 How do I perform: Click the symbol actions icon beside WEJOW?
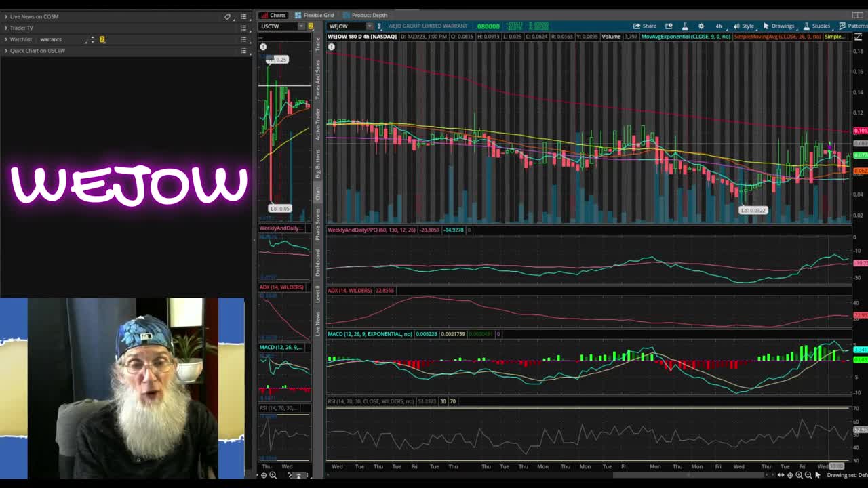[379, 26]
